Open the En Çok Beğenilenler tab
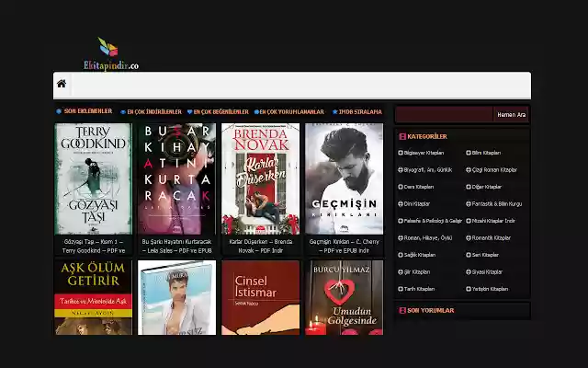Image resolution: width=588 pixels, height=368 pixels. (x=220, y=112)
